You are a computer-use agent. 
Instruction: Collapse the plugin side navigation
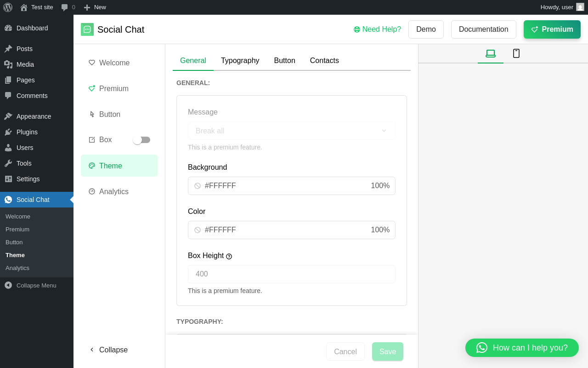coord(108,350)
